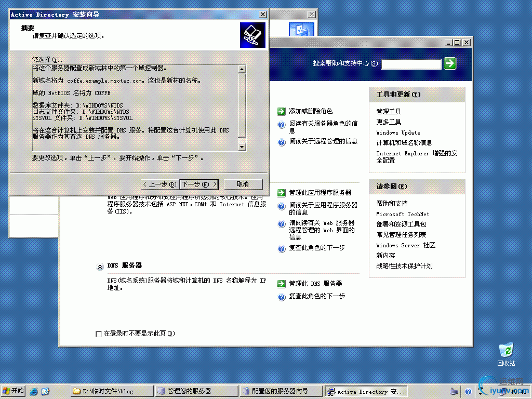Open the Recycle Bin desktop icon
This screenshot has height=399, width=532.
[x=506, y=354]
